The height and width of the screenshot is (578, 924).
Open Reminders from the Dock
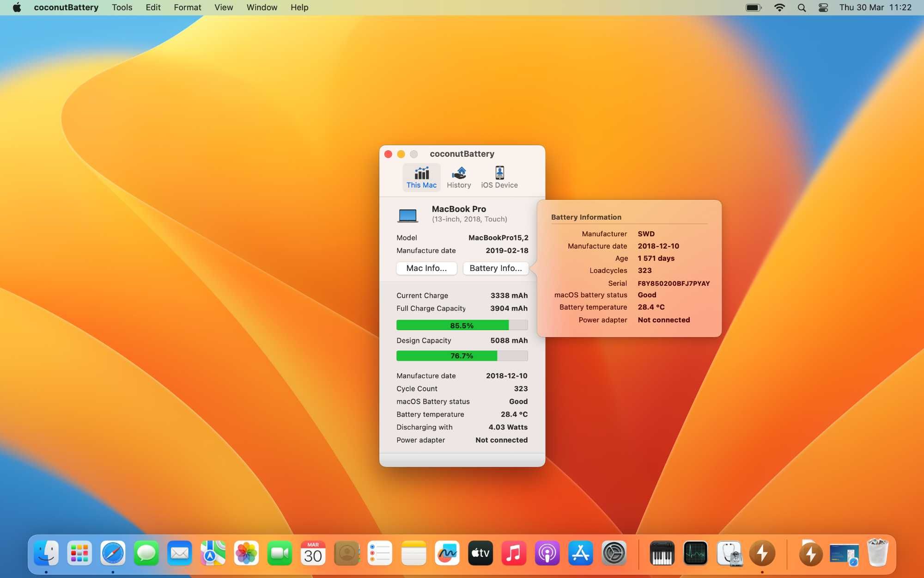(x=380, y=553)
